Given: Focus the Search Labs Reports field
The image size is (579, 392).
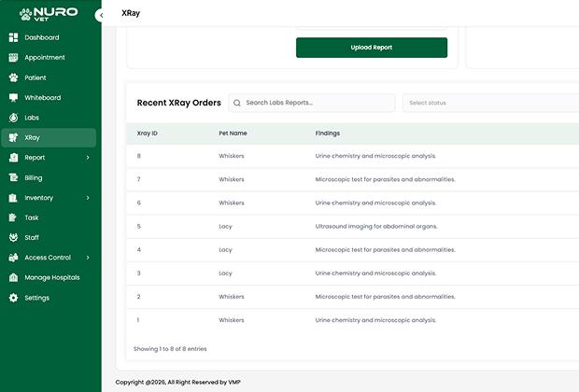Looking at the screenshot, I should point(312,103).
